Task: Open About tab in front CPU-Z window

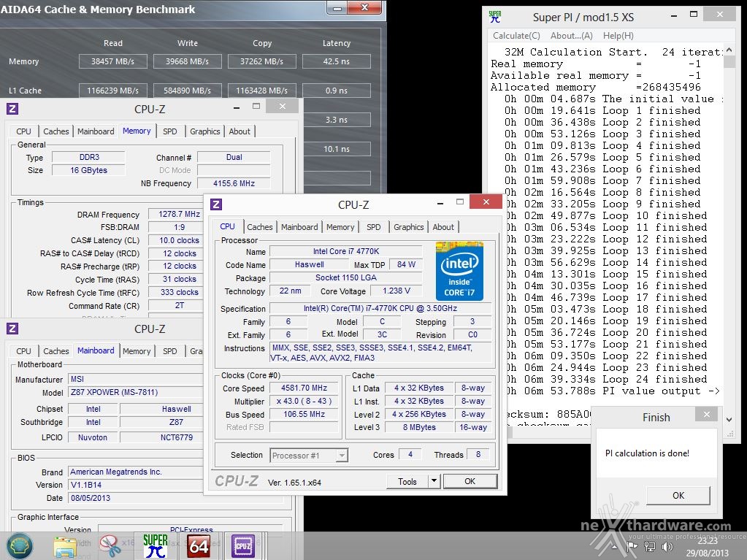Action: pyautogui.click(x=443, y=227)
